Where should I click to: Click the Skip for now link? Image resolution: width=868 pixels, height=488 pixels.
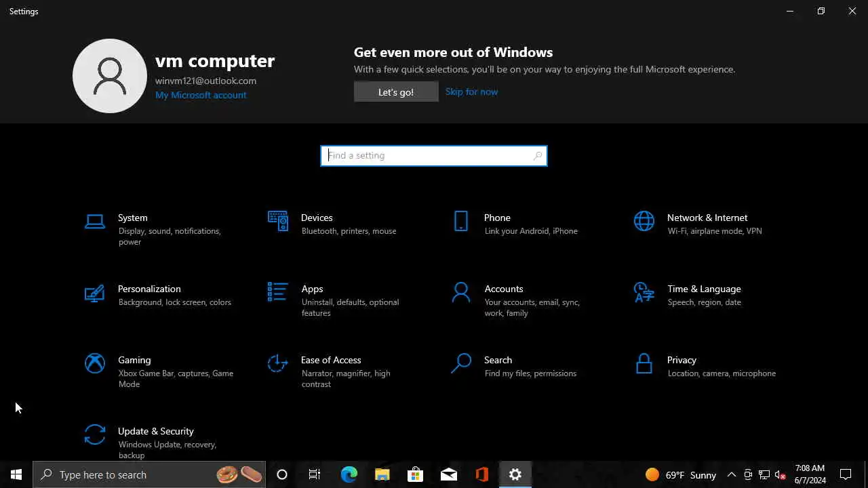[x=471, y=91]
